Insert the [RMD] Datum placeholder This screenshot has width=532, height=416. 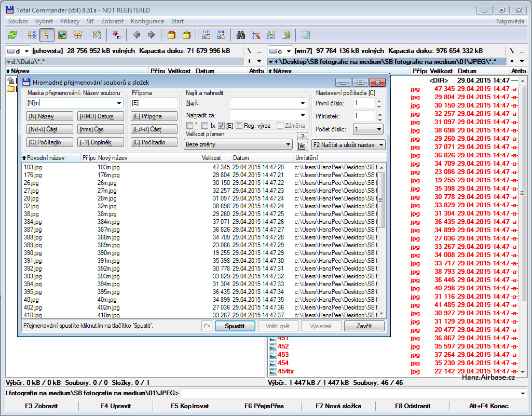[x=100, y=116]
